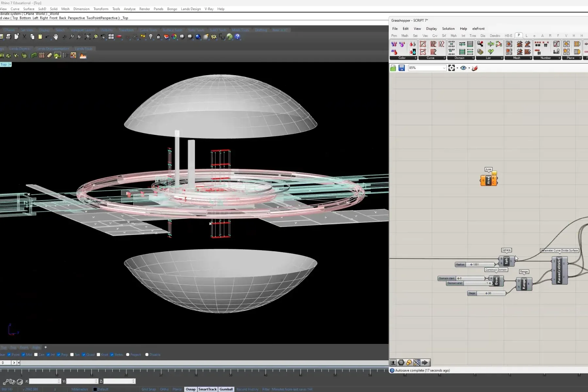Toggle the Gumball status bar button

point(226,389)
